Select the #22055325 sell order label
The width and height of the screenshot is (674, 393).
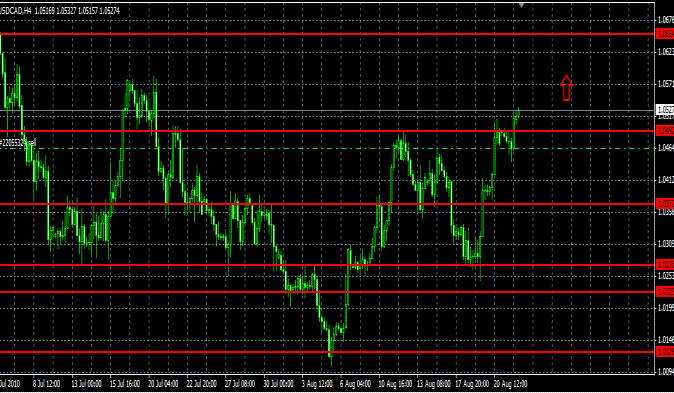[18, 143]
